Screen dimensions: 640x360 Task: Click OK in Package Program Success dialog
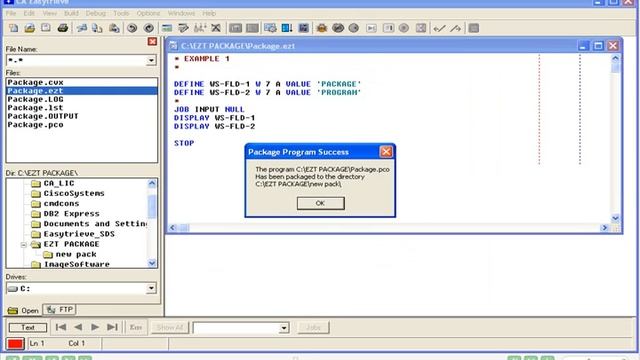320,203
